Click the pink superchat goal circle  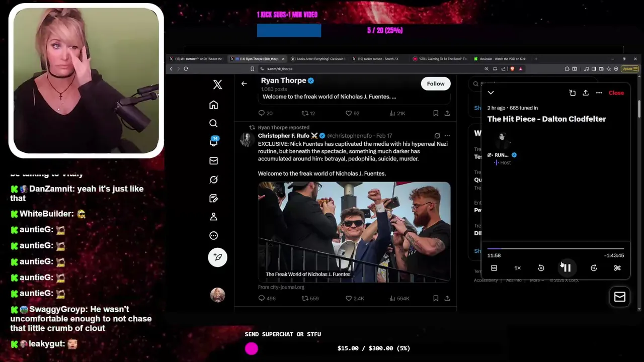[x=251, y=348]
